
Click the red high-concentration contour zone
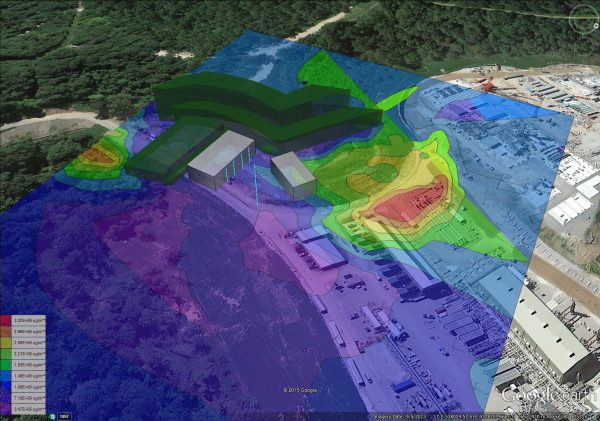(411, 202)
